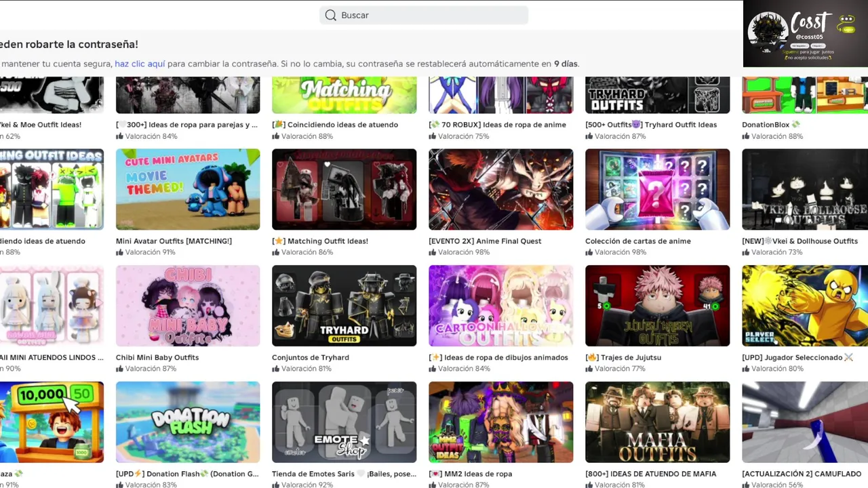Select 'Valoración 87%' under Tryhard Outfit Ideas
This screenshot has width=868, height=488.
620,136
